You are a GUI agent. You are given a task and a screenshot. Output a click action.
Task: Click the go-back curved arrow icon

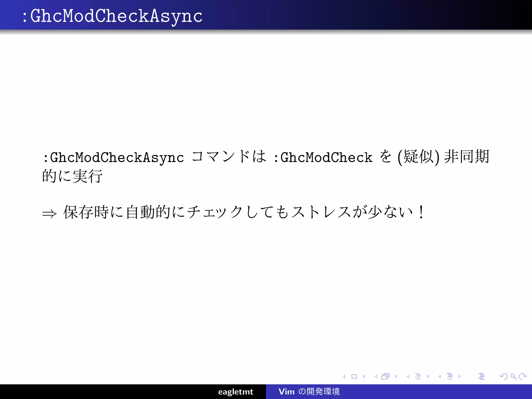point(504,376)
